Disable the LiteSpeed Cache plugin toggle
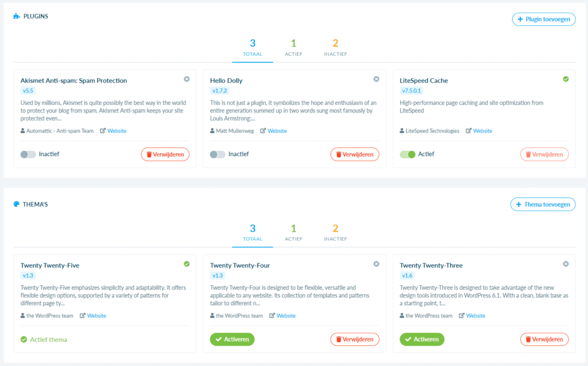This screenshot has height=366, width=588. pyautogui.click(x=407, y=154)
